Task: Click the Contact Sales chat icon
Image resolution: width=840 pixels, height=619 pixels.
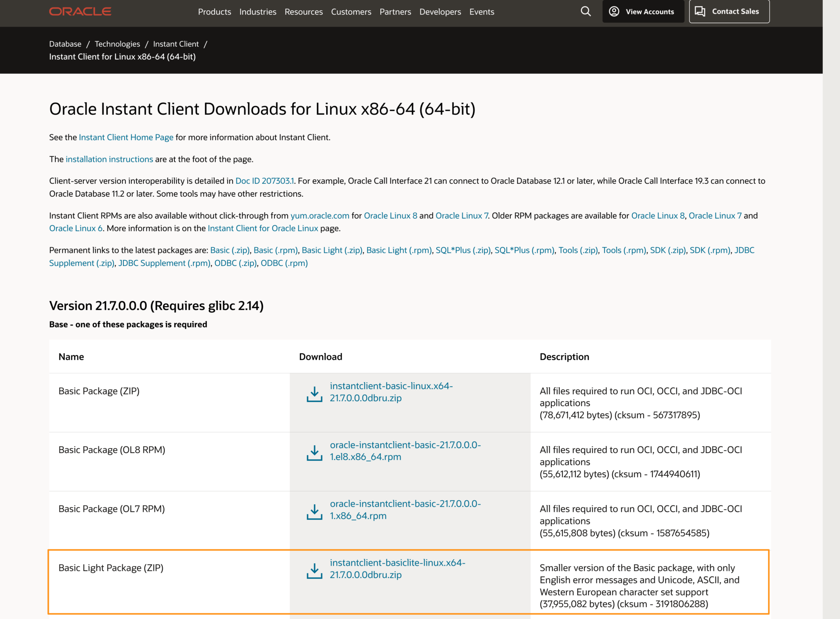Action: point(700,11)
